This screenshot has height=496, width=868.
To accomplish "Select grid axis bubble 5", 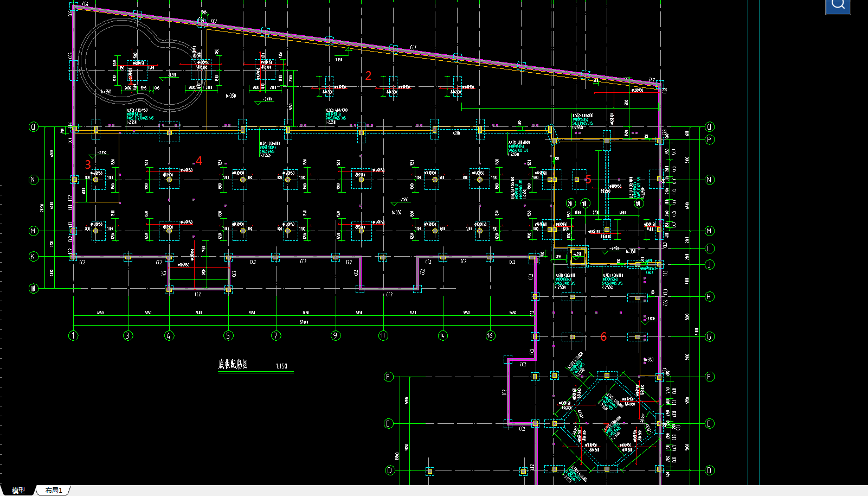I will pos(228,335).
